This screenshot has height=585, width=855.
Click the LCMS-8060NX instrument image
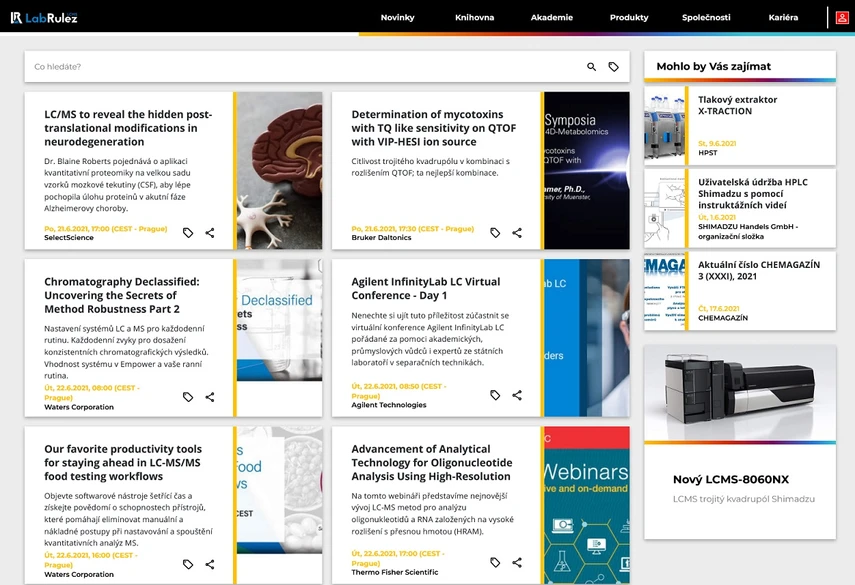click(x=739, y=393)
